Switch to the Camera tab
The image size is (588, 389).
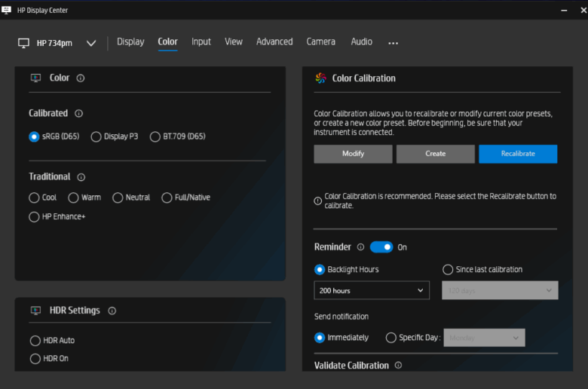tap(320, 41)
